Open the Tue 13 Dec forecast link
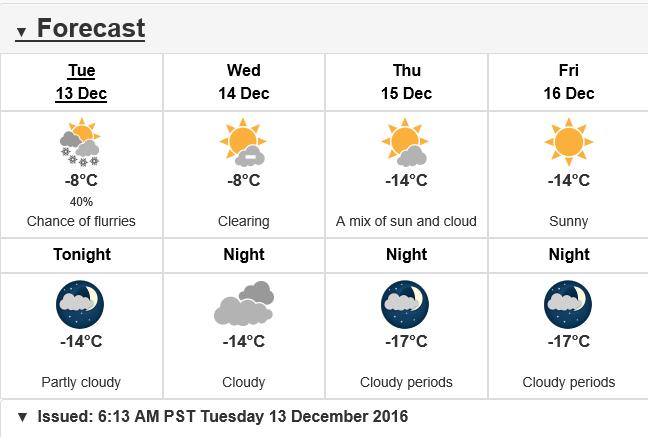 (x=81, y=82)
